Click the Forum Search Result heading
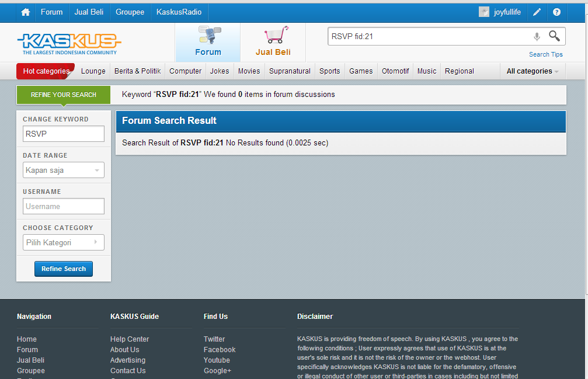The width and height of the screenshot is (588, 379). 169,120
